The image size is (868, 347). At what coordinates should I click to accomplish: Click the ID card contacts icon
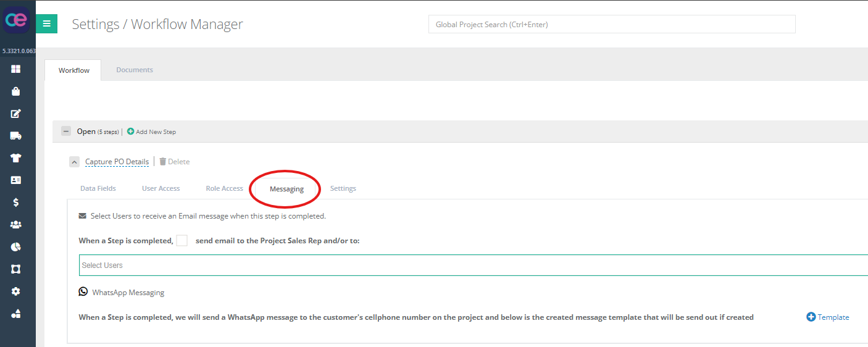[16, 180]
